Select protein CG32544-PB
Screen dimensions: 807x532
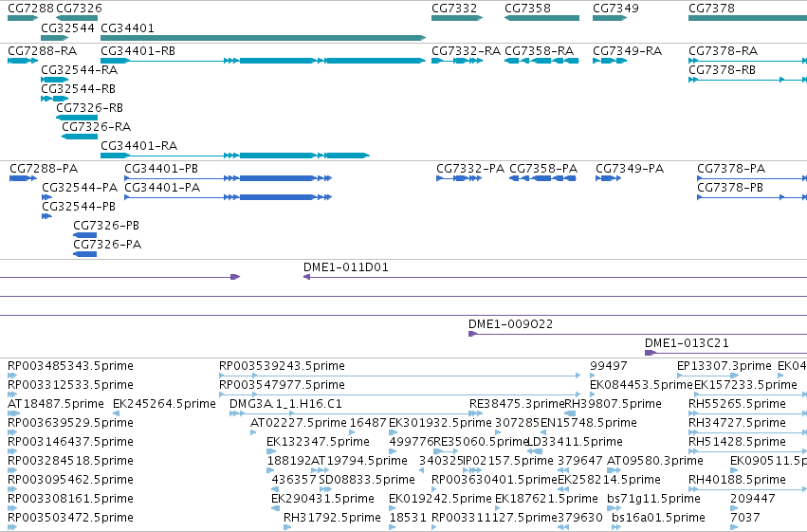pos(79,207)
